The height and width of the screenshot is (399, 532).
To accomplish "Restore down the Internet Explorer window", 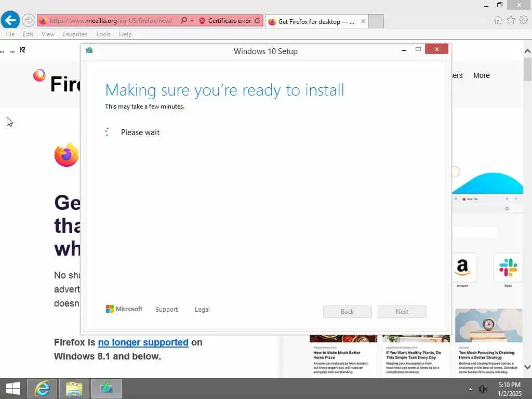I will pos(500,5).
